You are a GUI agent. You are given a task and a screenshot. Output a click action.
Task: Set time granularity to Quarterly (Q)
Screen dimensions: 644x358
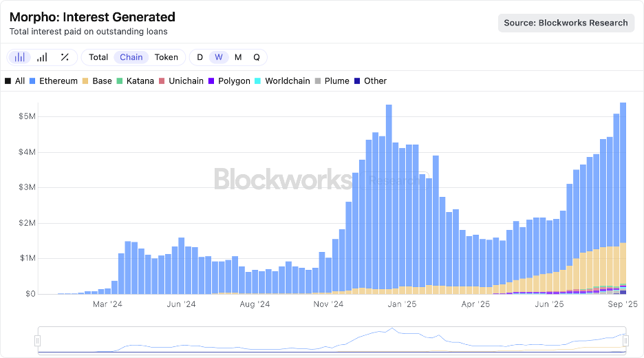[x=257, y=57]
